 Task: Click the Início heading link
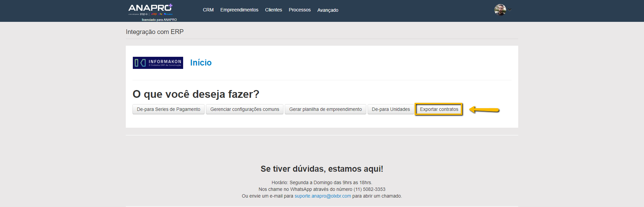[x=201, y=63]
